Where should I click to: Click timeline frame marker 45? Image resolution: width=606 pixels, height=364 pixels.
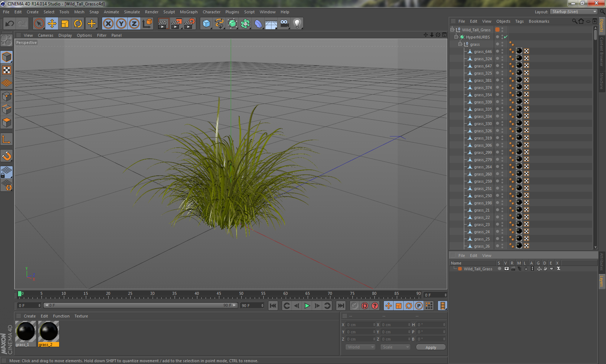point(219,293)
